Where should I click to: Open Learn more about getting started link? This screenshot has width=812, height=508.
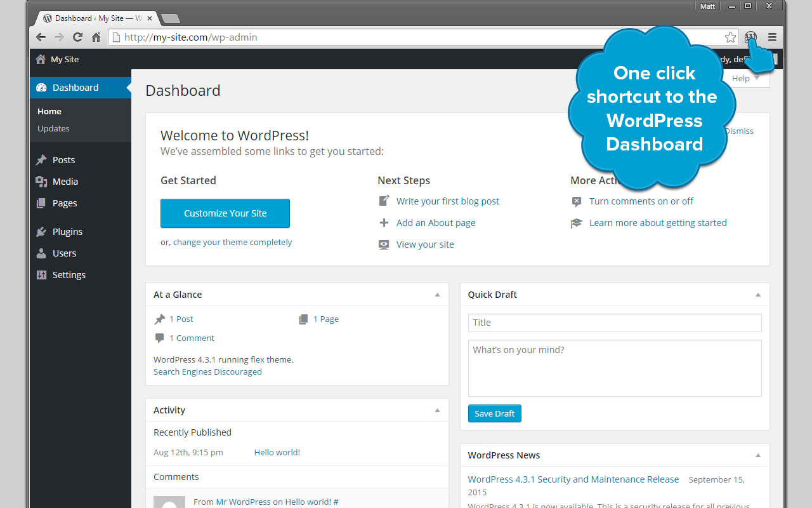click(658, 223)
